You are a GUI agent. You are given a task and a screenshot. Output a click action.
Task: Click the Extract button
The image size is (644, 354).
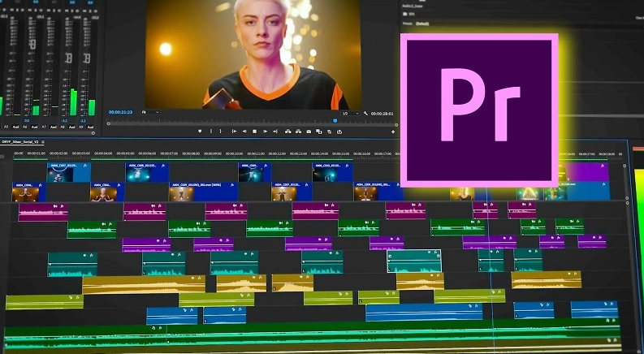pos(299,132)
